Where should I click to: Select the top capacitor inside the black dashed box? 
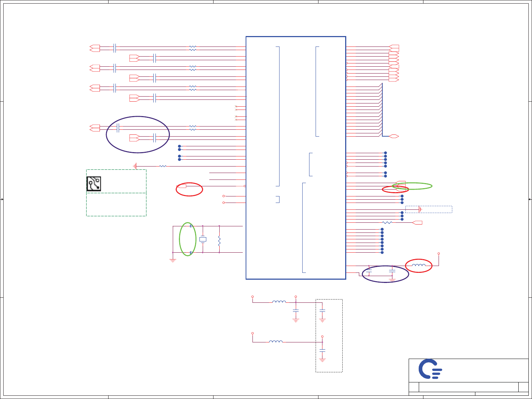[322, 310]
